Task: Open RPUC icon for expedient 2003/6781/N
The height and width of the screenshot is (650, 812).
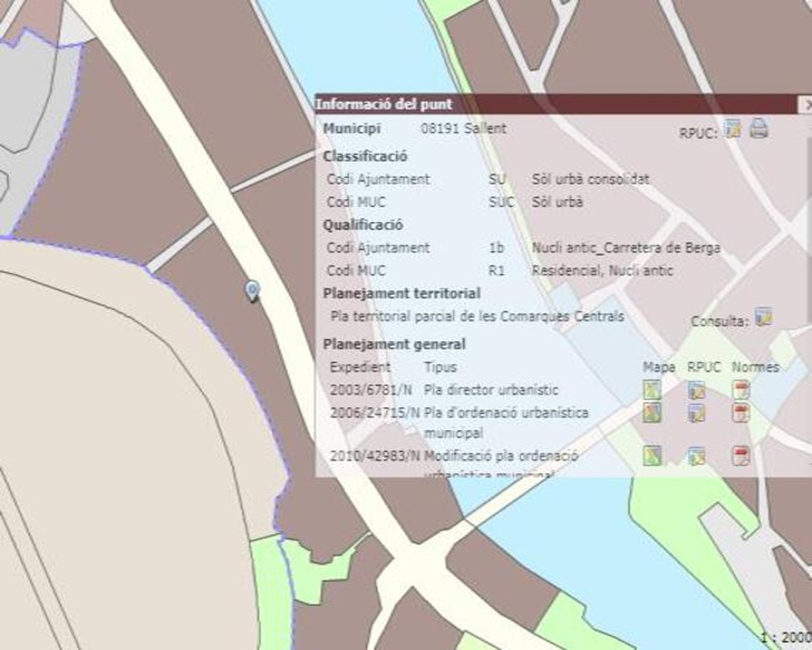Action: coord(696,390)
